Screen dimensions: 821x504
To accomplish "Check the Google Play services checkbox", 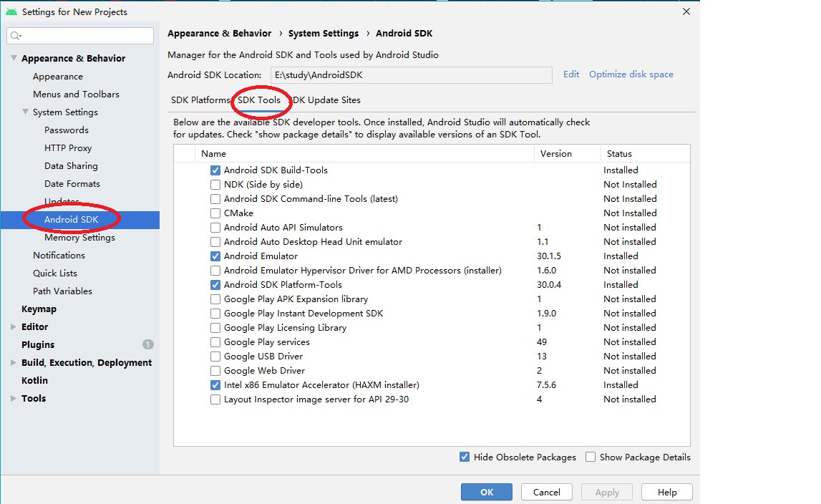I will (x=215, y=342).
